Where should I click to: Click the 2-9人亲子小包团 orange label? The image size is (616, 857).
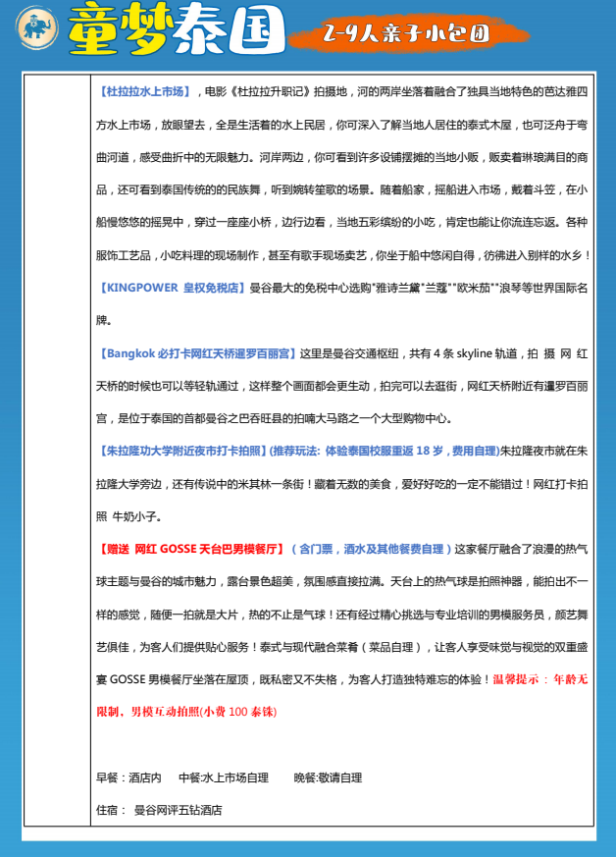pyautogui.click(x=407, y=34)
